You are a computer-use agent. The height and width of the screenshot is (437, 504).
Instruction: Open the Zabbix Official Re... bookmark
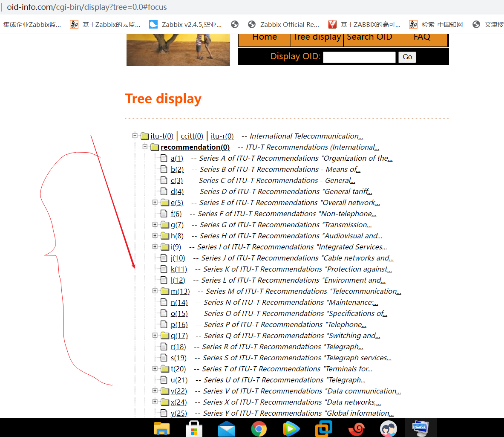(284, 24)
